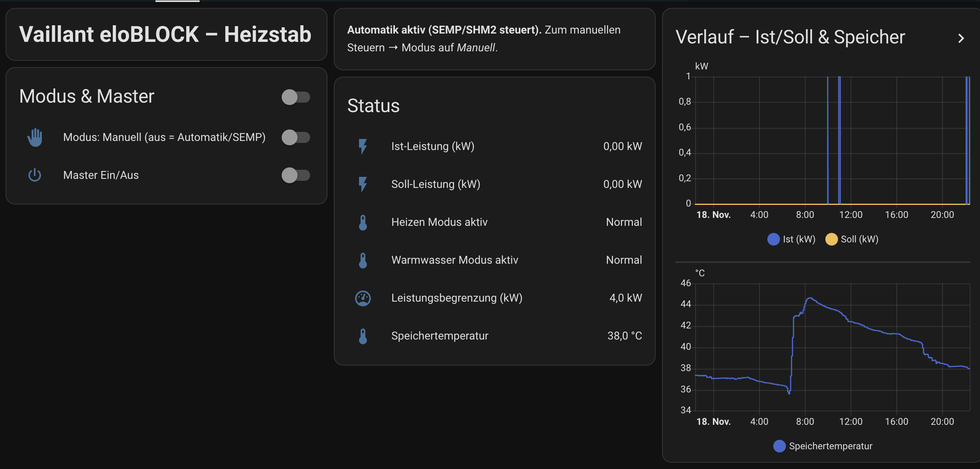
Task: Click the power icon beside Master Ein/Aus
Action: 35,175
